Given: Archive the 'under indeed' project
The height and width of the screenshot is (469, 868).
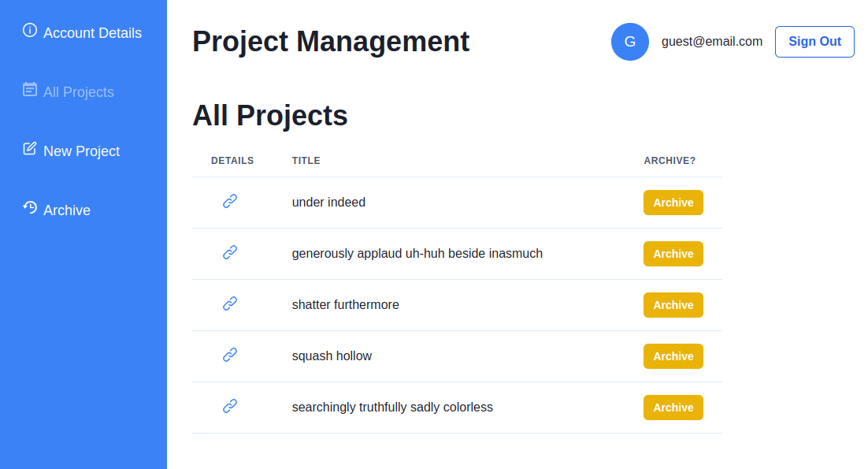Looking at the screenshot, I should point(673,203).
